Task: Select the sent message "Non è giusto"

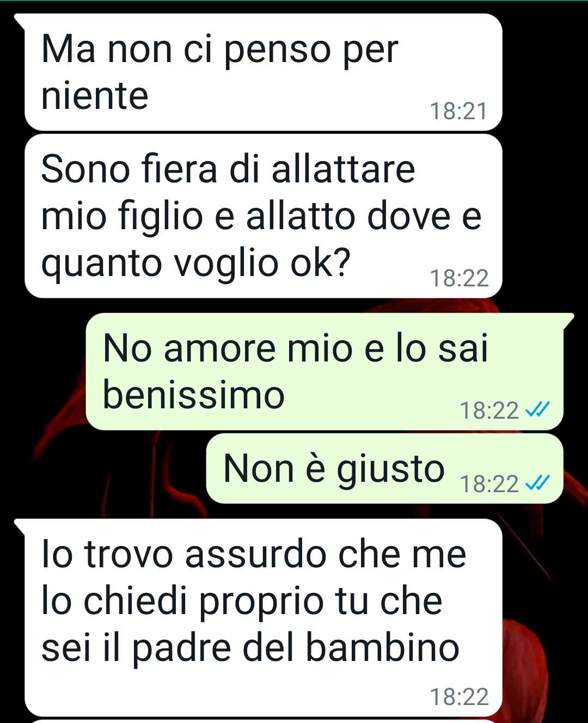Action: [384, 469]
